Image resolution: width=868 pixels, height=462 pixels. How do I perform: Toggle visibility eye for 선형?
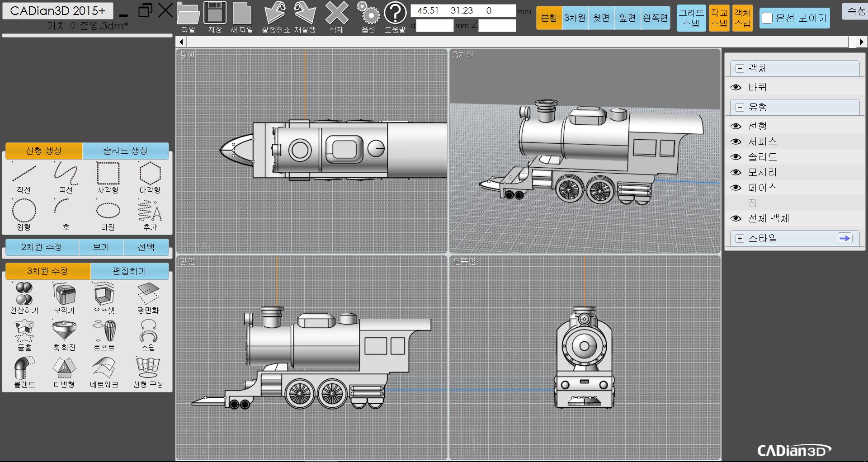(736, 126)
